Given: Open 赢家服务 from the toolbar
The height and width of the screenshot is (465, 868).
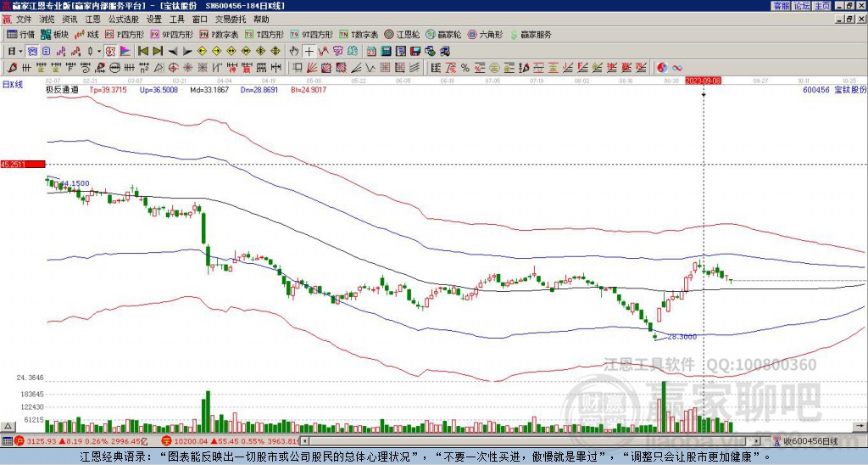Looking at the screenshot, I should (531, 34).
